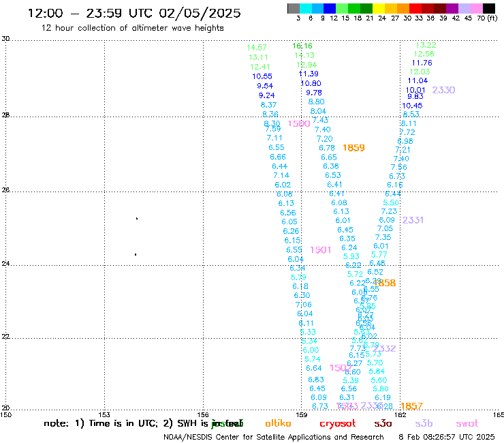The width and height of the screenshot is (504, 443).
Task: Select the 12.03 wave height reading
Action: 420,72
